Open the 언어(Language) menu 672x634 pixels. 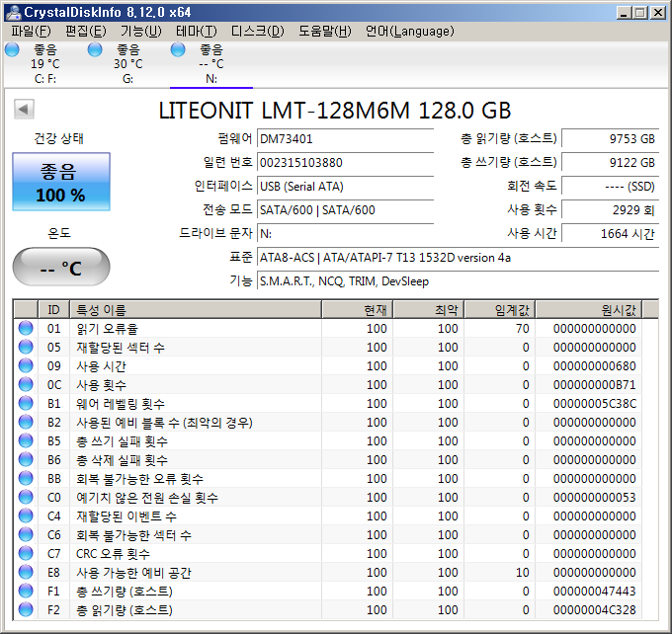(x=409, y=31)
